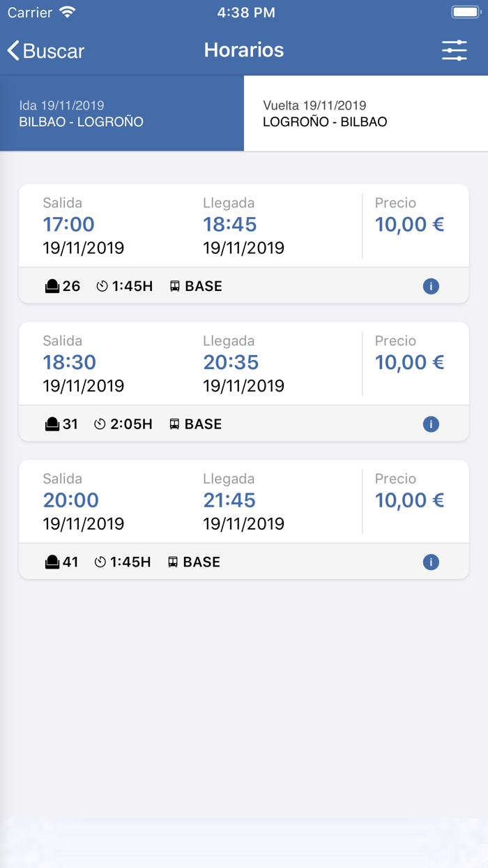Tap the info icon on the 20:00 train

(432, 562)
